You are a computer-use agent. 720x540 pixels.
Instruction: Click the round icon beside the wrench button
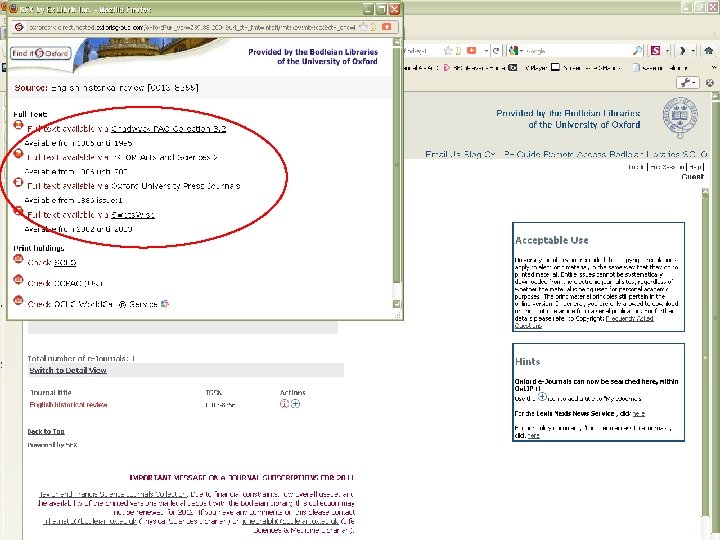pyautogui.click(x=709, y=83)
